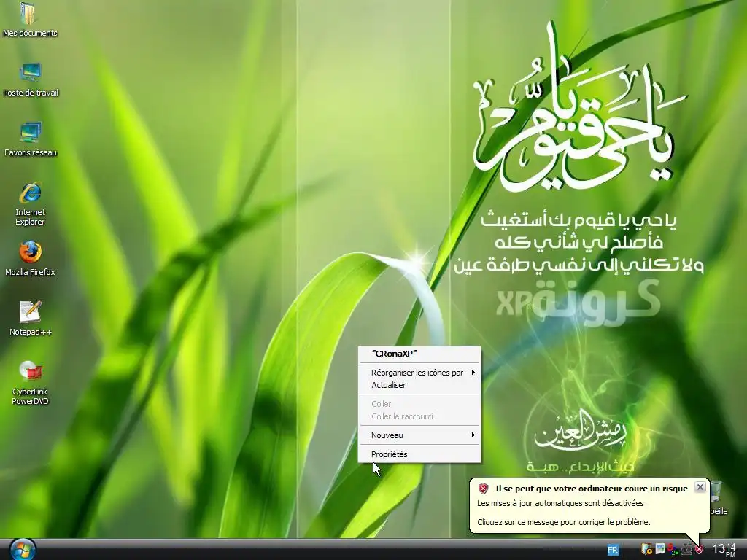
Task: Select the Mozilla Firefox desktop icon
Action: (30, 259)
